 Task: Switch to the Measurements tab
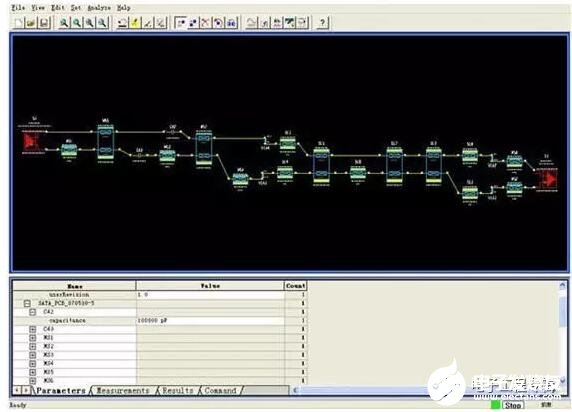pos(123,390)
